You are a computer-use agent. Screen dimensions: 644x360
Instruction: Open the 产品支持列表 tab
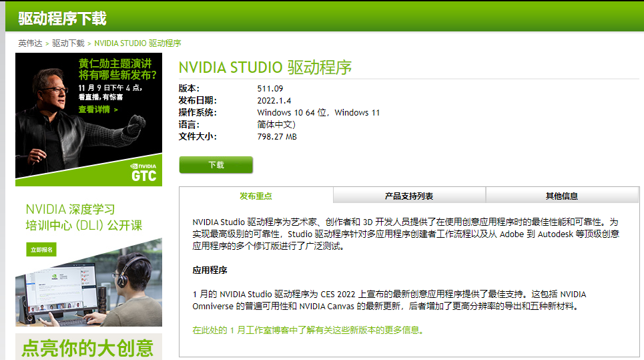coord(408,196)
